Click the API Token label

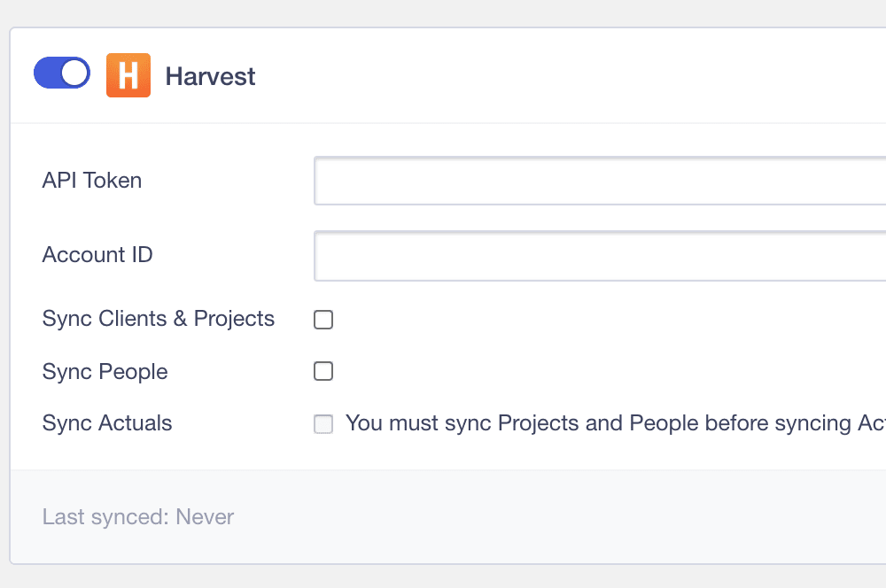pyautogui.click(x=92, y=181)
